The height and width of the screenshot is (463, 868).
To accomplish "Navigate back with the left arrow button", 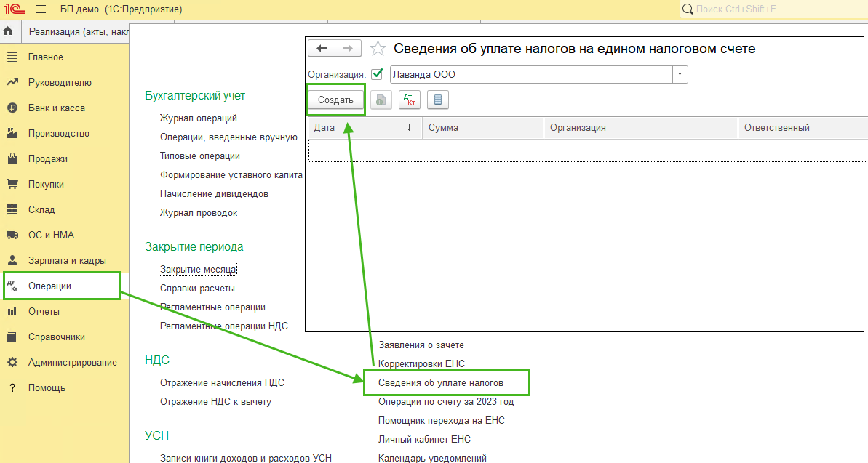I will (322, 49).
